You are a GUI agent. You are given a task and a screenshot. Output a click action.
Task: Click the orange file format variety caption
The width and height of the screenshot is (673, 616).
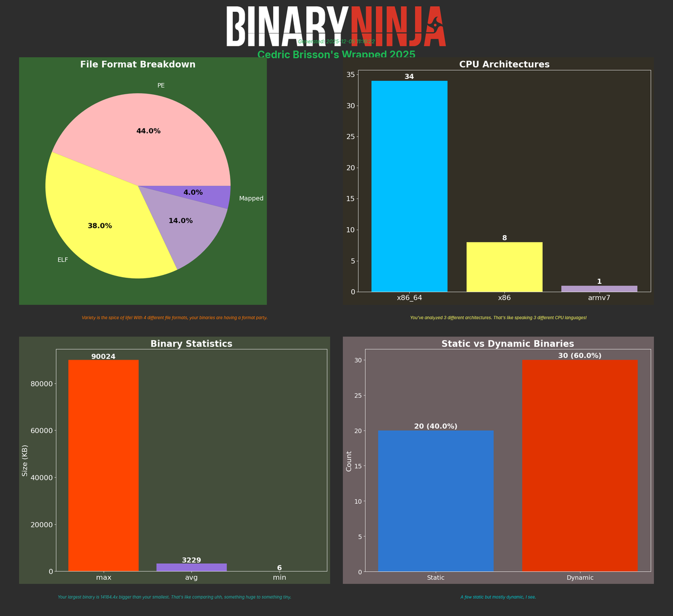174,318
